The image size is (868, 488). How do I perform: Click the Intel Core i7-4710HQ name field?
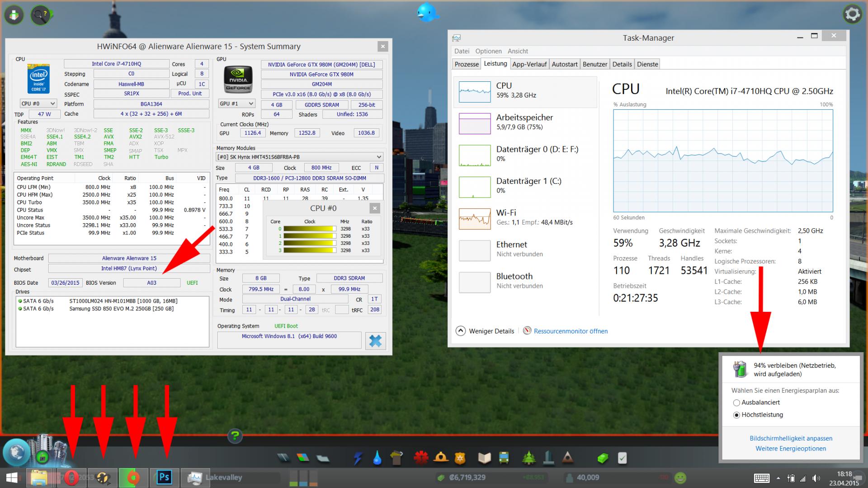click(117, 64)
